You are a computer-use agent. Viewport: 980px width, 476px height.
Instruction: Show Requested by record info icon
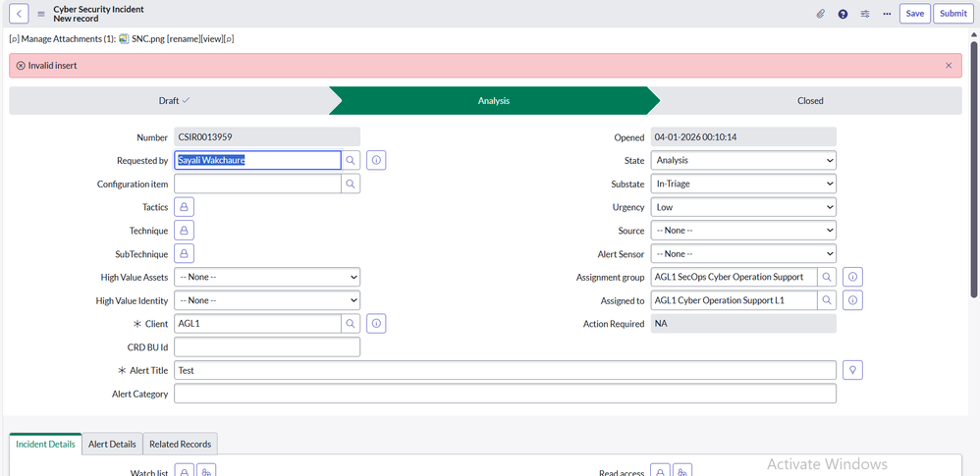tap(376, 161)
